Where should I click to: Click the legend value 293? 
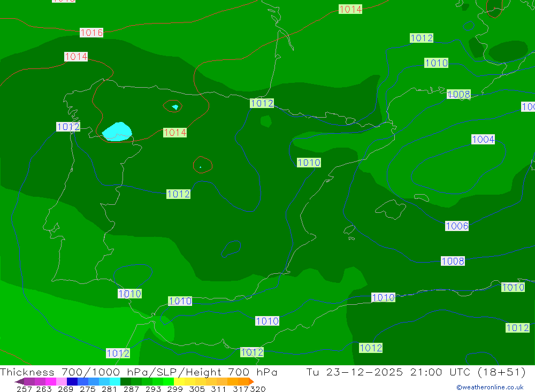pos(153,389)
